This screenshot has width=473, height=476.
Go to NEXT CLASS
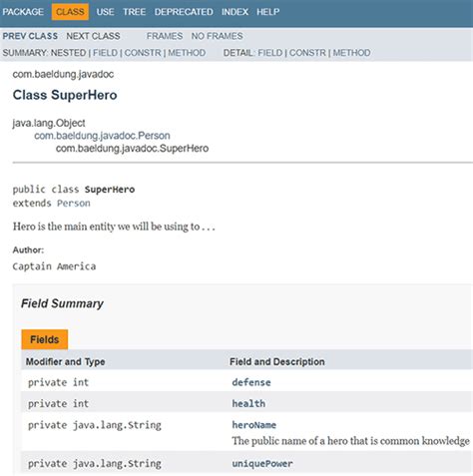(x=93, y=36)
